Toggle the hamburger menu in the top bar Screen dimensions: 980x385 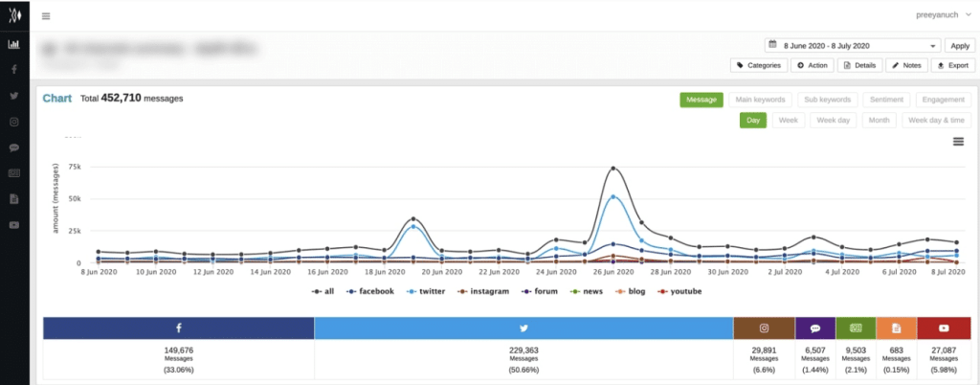[46, 16]
